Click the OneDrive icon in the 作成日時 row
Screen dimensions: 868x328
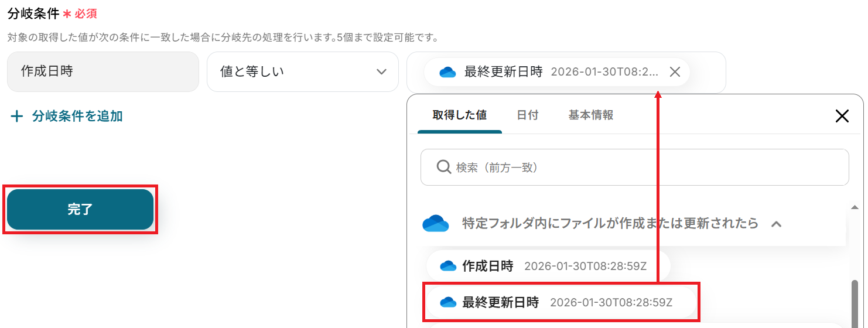pos(448,266)
